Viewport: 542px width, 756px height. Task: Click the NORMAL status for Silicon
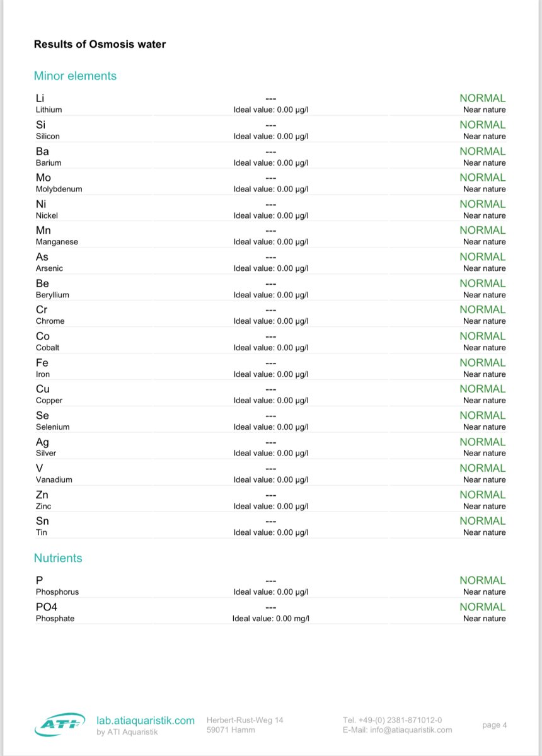[x=482, y=125]
